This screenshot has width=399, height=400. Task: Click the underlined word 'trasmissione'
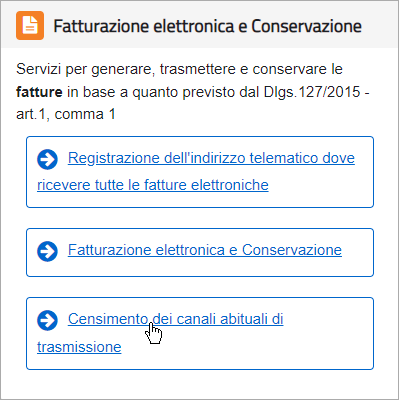click(79, 347)
